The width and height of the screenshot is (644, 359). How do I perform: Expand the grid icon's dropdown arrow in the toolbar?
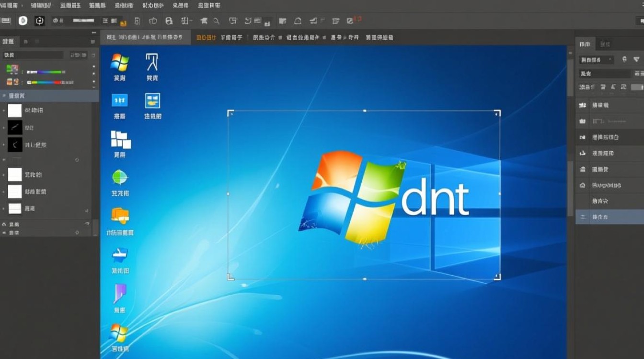pos(191,20)
